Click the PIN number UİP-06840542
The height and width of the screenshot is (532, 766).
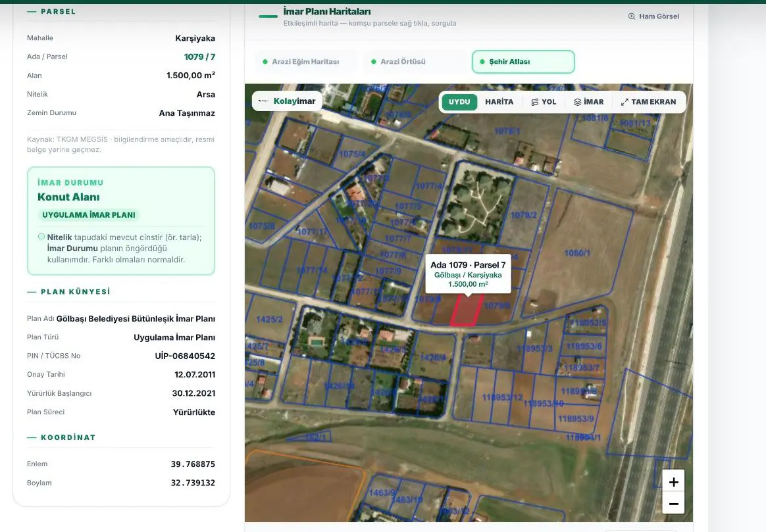click(185, 356)
